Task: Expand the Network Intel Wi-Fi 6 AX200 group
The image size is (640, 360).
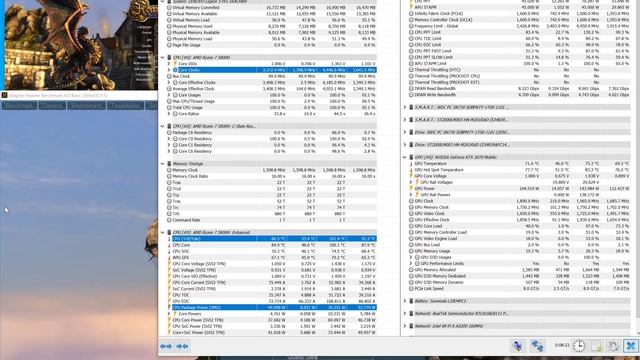Action: click(x=404, y=326)
